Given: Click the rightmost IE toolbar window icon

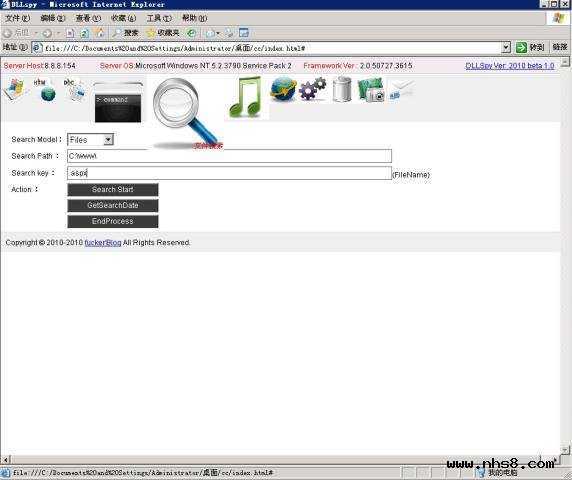Looking at the screenshot, I should pyautogui.click(x=244, y=33).
